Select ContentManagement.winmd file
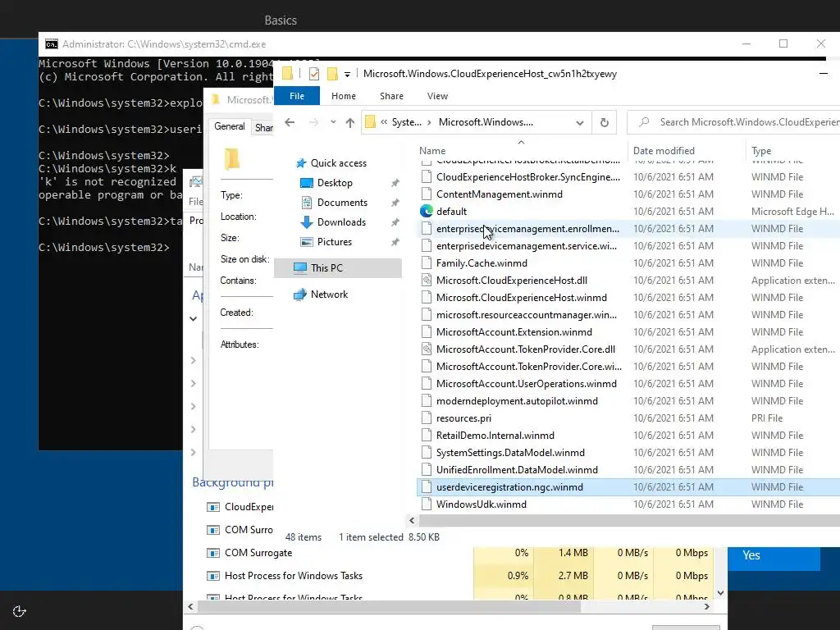This screenshot has width=840, height=630. pos(500,194)
